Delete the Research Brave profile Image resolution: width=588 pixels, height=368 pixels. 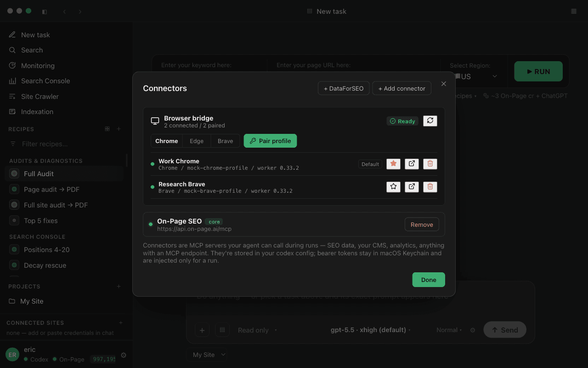point(430,187)
